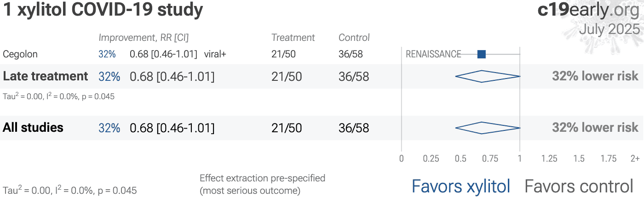Click the Control column header

354,38
